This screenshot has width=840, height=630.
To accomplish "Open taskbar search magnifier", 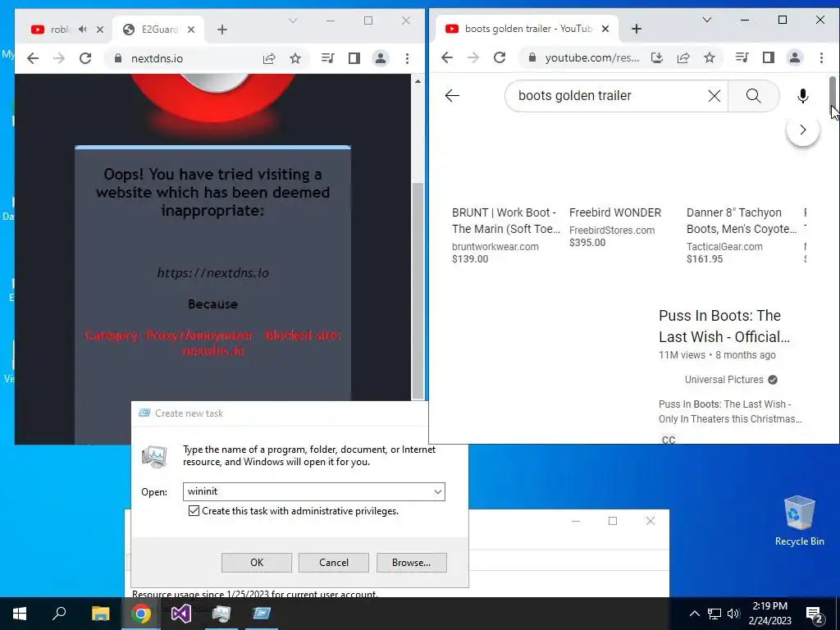I will (59, 614).
